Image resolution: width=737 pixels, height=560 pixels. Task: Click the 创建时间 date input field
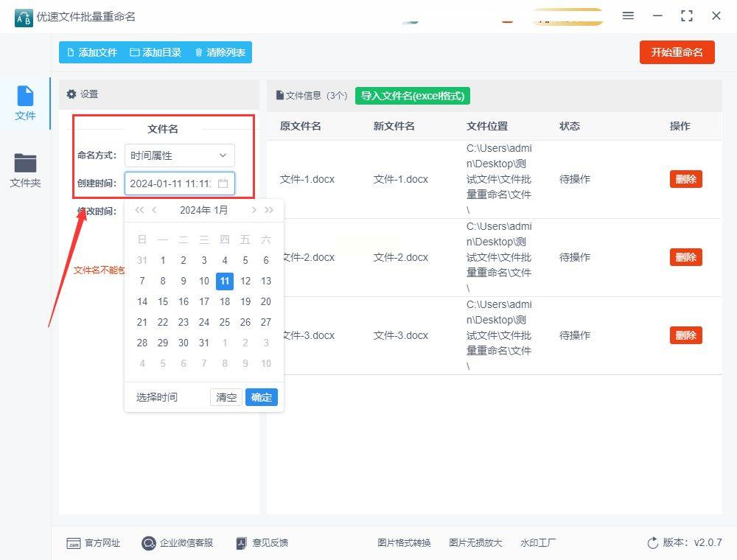click(171, 183)
